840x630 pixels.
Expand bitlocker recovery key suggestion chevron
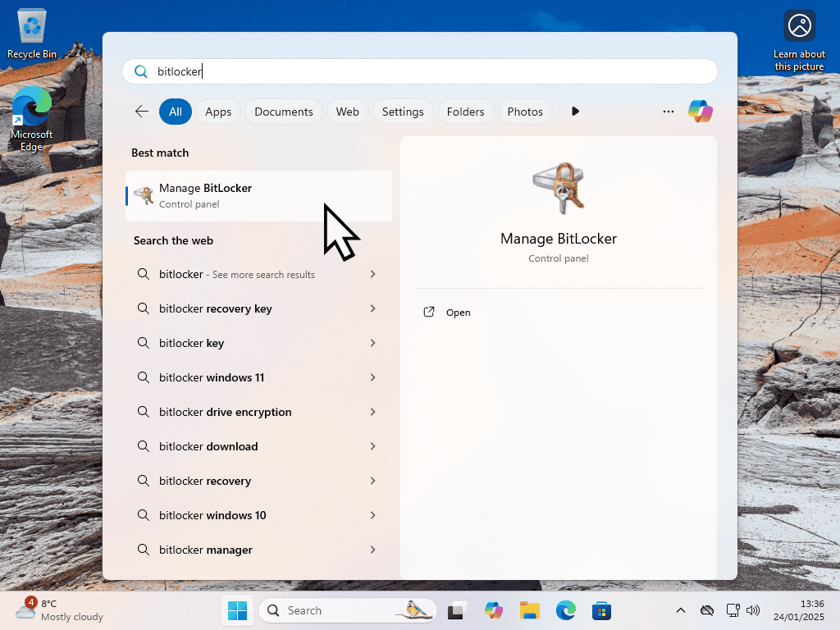click(372, 308)
